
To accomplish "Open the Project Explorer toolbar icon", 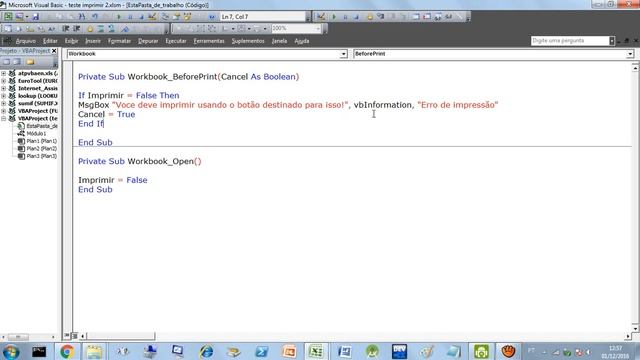I will coord(165,17).
